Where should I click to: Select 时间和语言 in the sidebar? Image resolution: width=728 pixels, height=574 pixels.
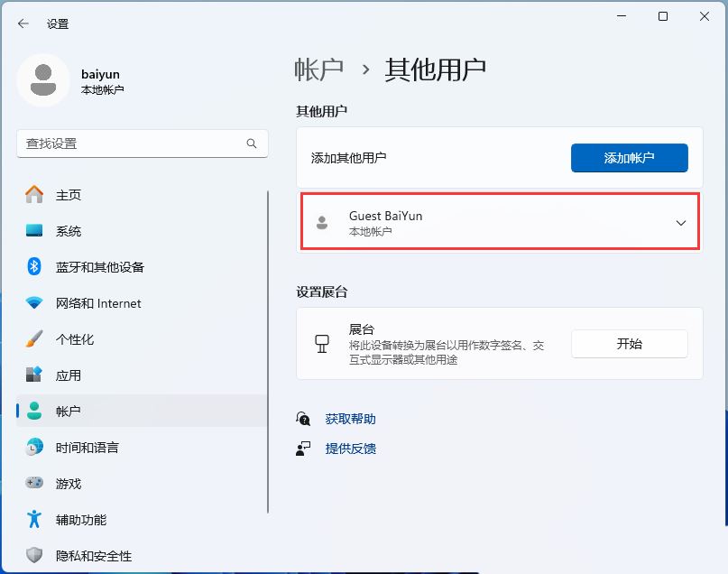142,448
